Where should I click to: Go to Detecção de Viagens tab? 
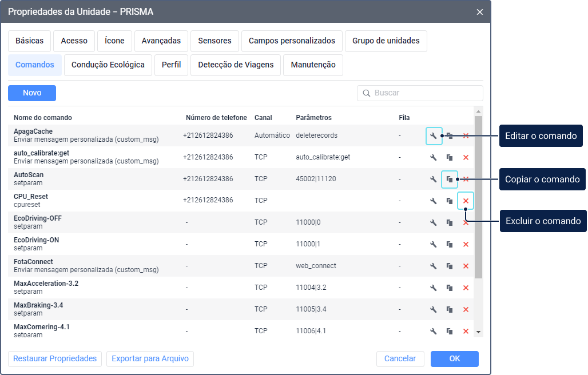pos(236,65)
